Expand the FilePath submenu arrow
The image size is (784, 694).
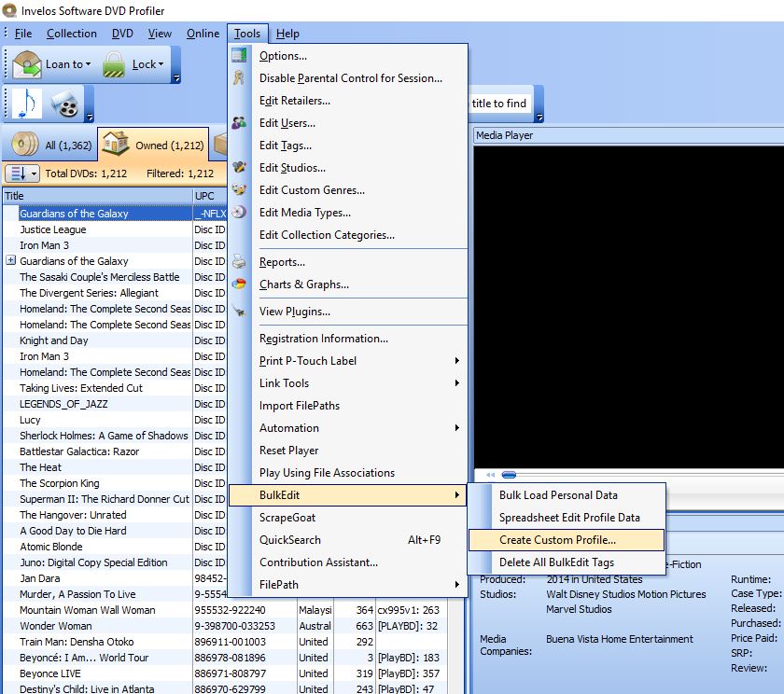pos(456,584)
